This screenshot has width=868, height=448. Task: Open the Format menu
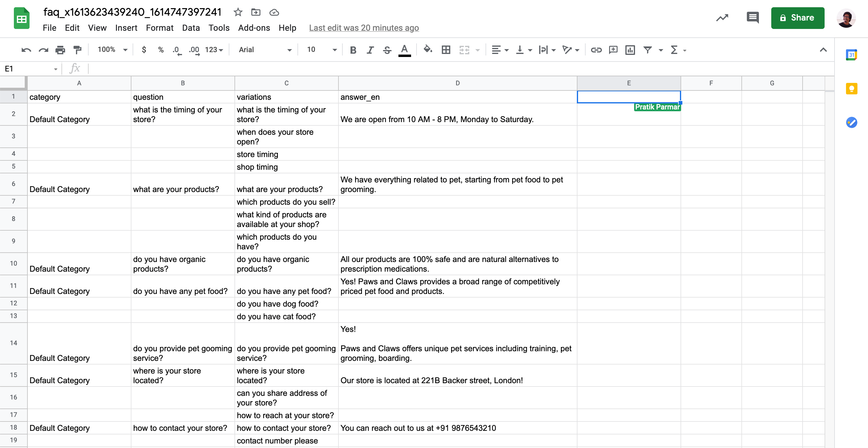coord(159,28)
